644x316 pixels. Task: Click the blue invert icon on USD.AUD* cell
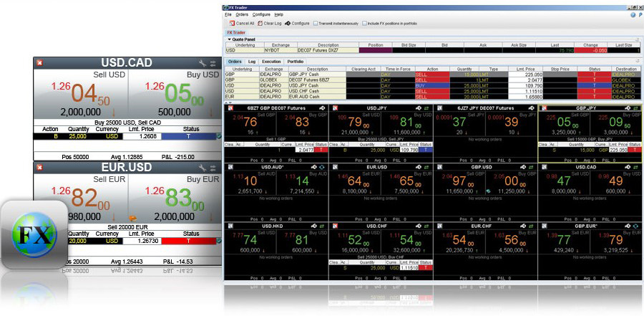(x=323, y=167)
